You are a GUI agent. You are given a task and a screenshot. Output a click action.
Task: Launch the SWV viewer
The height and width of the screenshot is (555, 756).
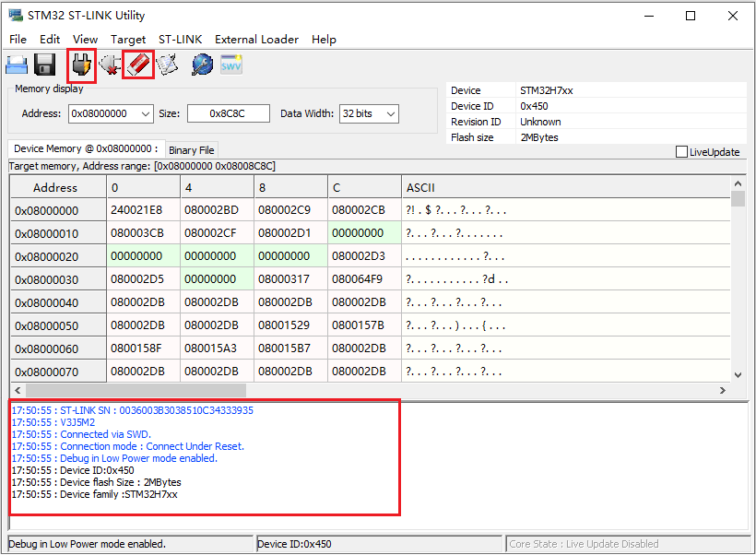point(230,64)
